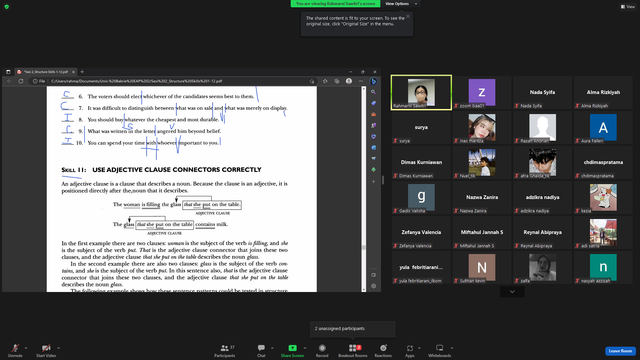Open the Apps panel
The width and height of the screenshot is (640, 360).
pos(410,350)
